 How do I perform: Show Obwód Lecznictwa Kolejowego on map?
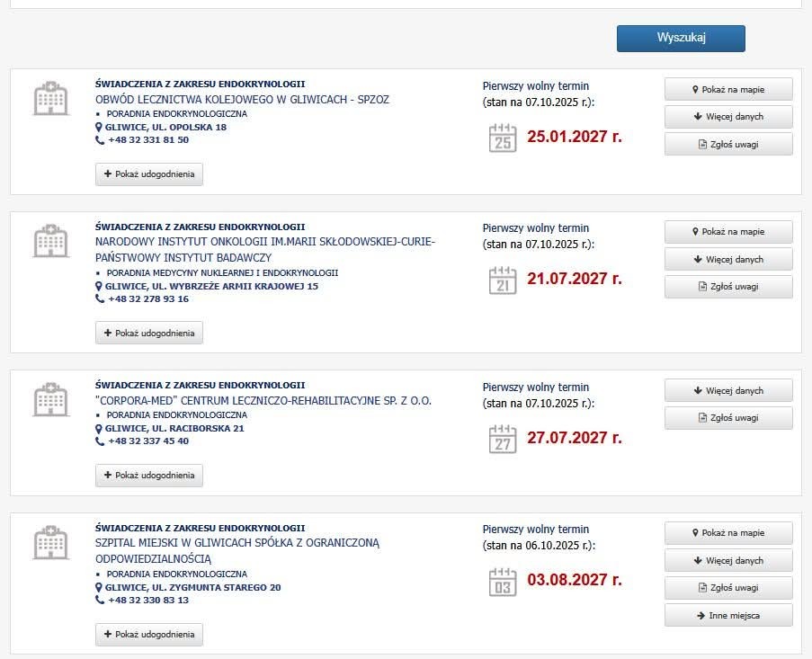[x=728, y=90]
